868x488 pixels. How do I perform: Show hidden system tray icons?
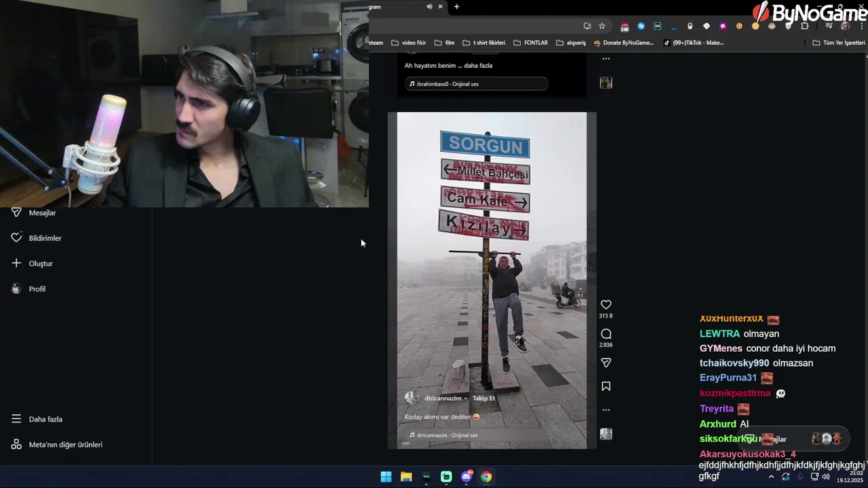(771, 476)
